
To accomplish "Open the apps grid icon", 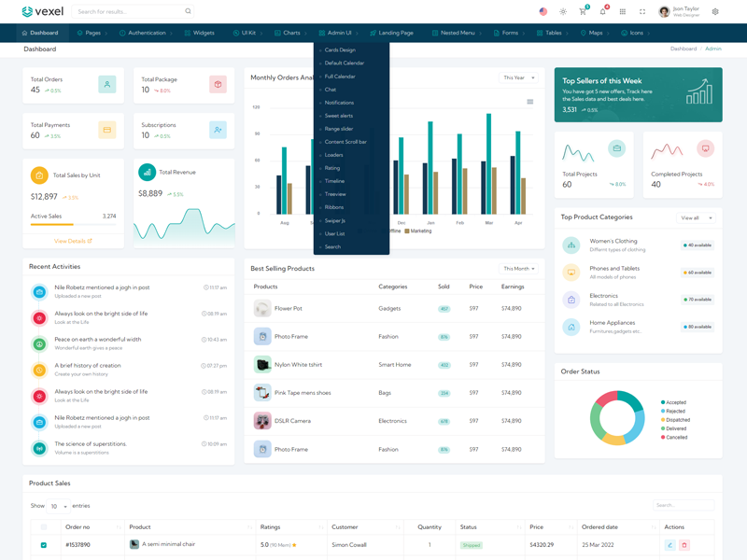I will point(623,12).
